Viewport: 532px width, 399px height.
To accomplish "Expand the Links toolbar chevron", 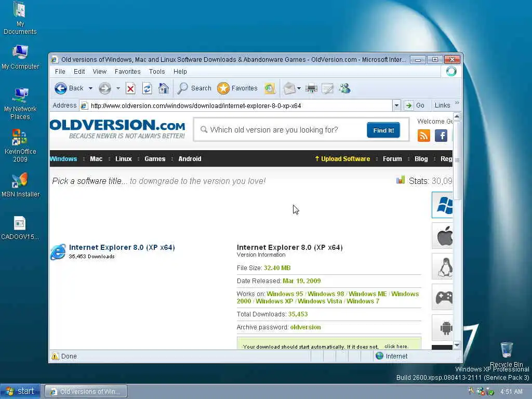I will 457,103.
